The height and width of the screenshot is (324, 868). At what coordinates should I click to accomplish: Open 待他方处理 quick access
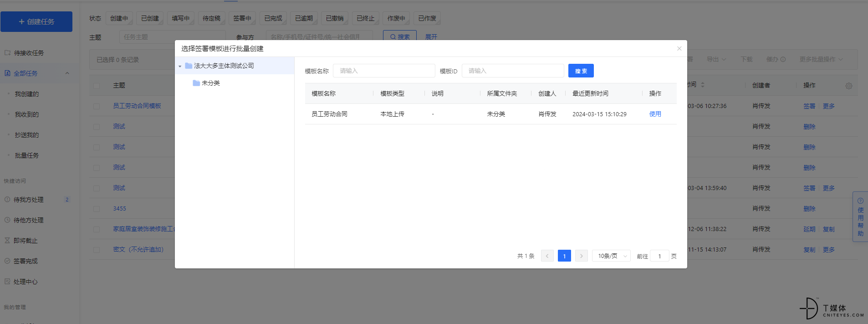click(29, 220)
